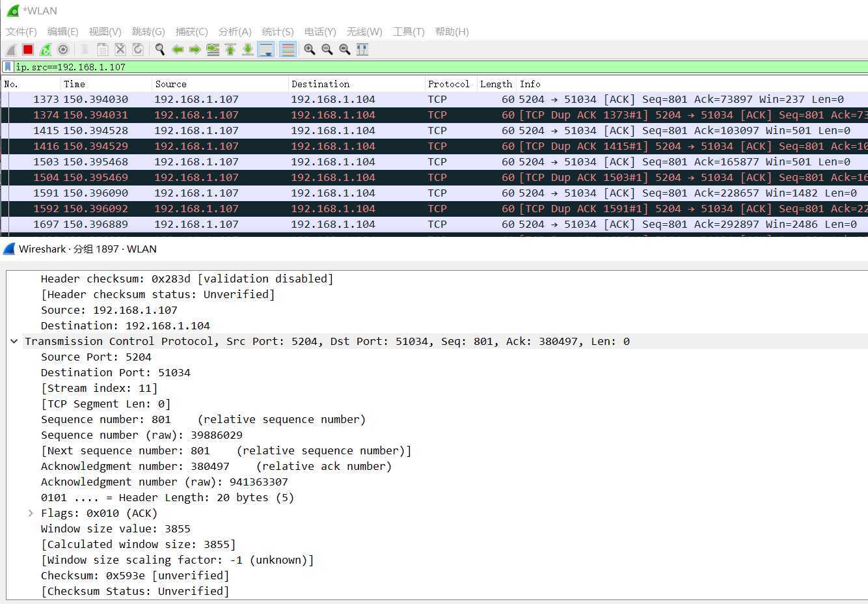Select the Stream index: 11 line

[99, 388]
